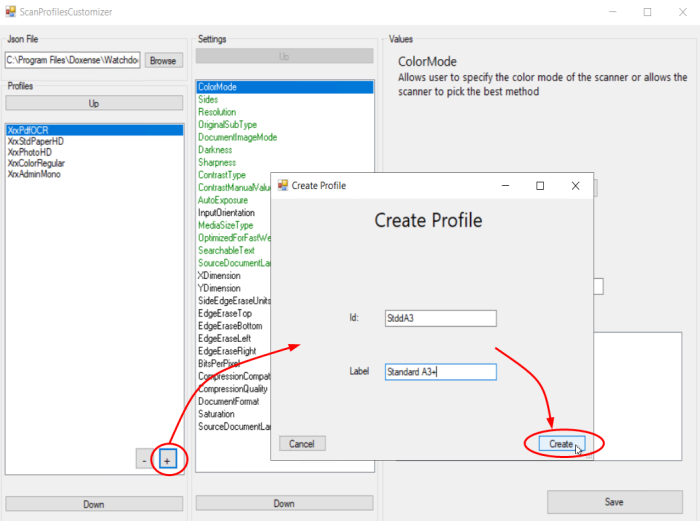
Task: Select the Resolution setting
Action: tap(217, 112)
